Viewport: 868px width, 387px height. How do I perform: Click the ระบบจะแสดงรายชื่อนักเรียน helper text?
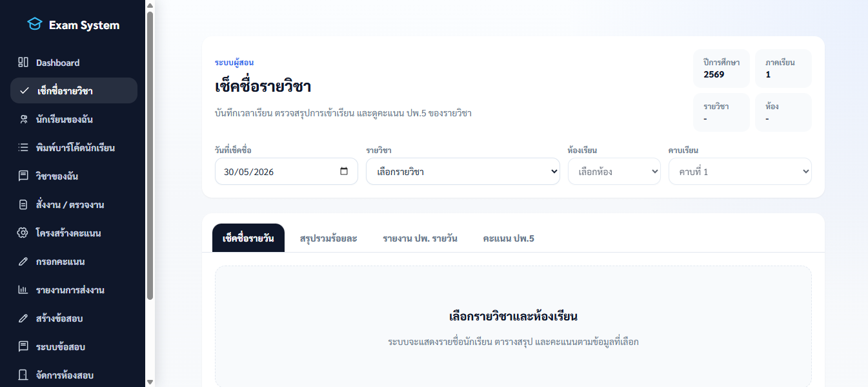pos(513,341)
